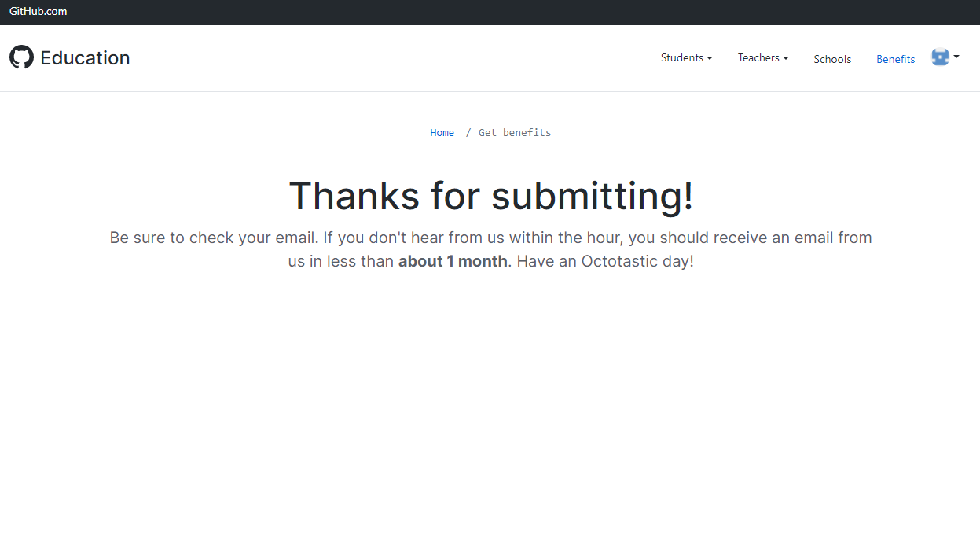
Task: Click the GitHub Octocat logo
Action: tap(21, 57)
